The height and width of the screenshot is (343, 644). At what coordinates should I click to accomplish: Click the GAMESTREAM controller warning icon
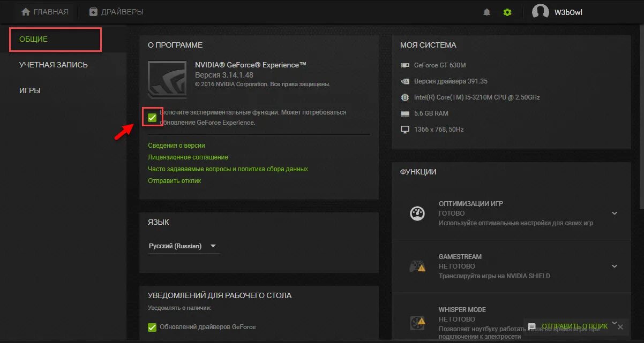417,266
